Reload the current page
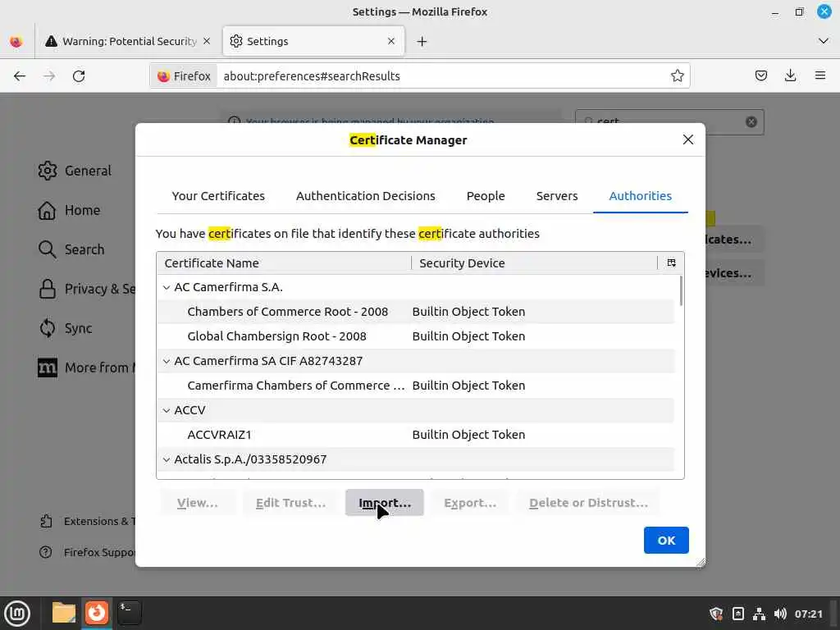840x630 pixels. point(79,76)
